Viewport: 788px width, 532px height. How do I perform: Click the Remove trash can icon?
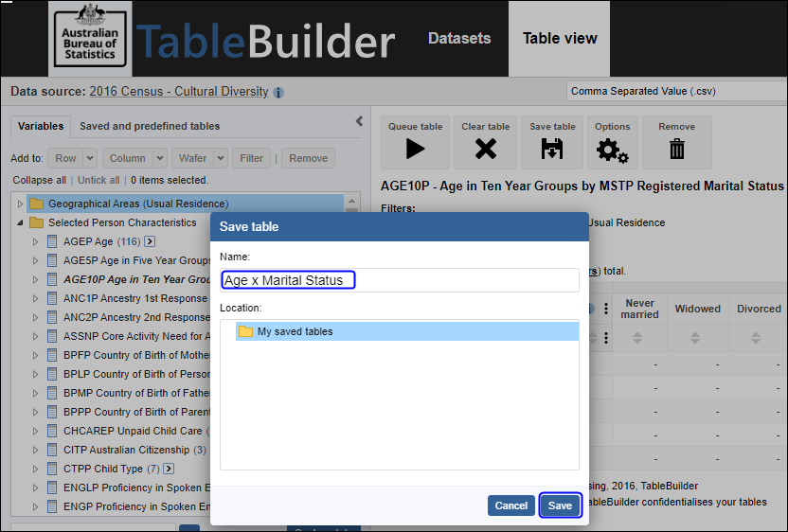pyautogui.click(x=677, y=149)
